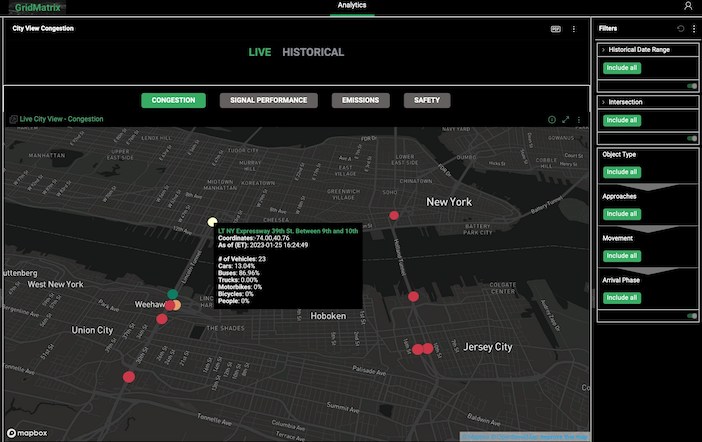The image size is (702, 442).
Task: Click the pale yellow map marker by the tooltip
Action: (x=211, y=222)
